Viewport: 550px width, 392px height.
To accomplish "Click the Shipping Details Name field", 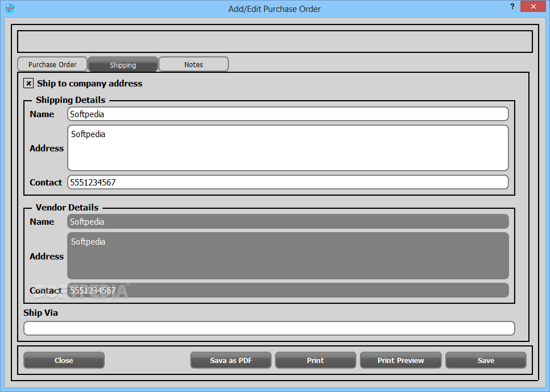I will [x=288, y=114].
